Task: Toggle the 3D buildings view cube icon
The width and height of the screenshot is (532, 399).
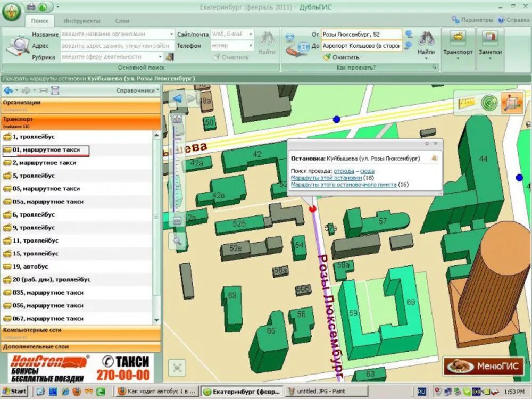Action: coord(512,103)
